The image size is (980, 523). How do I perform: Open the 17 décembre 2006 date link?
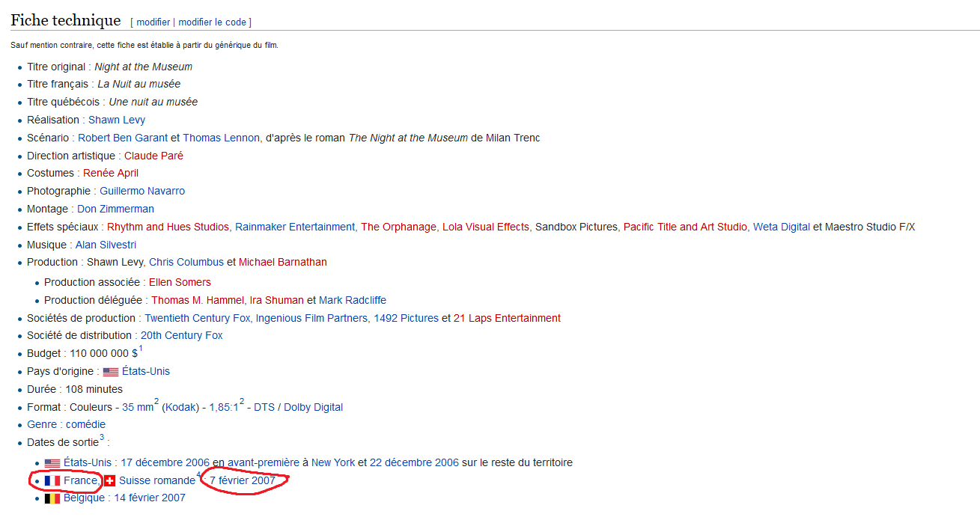click(165, 462)
